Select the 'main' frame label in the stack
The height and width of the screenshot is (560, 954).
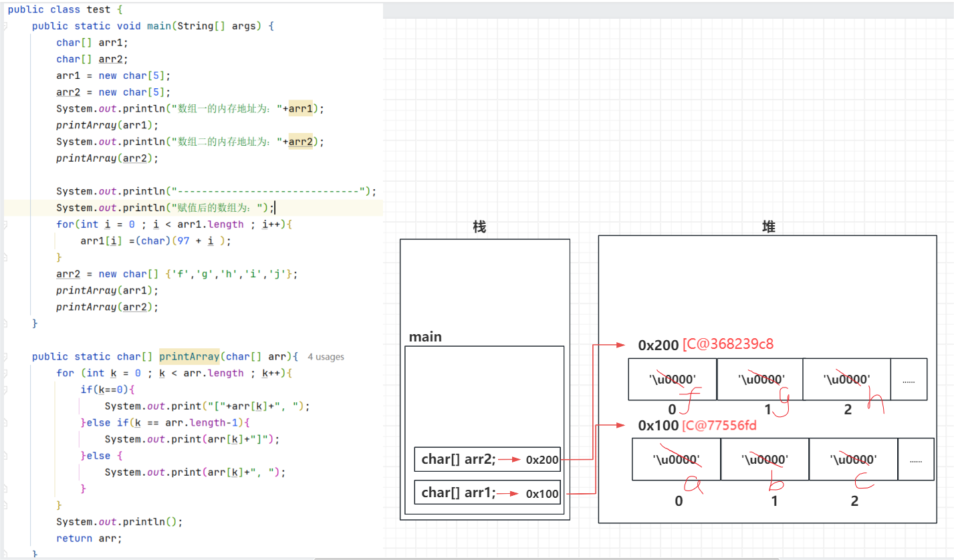pyautogui.click(x=425, y=337)
